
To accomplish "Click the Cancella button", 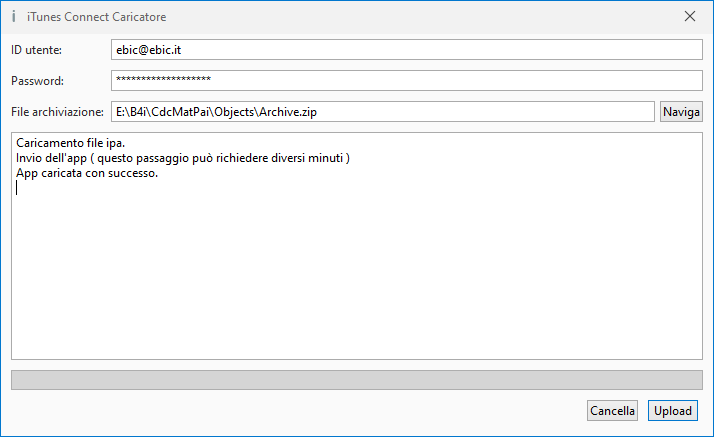I will pyautogui.click(x=612, y=411).
